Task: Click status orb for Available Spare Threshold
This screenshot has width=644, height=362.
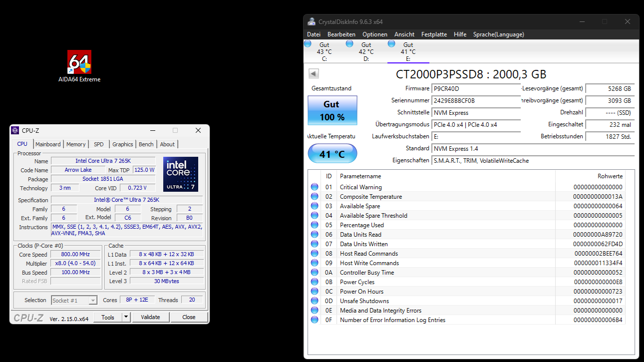Action: [315, 216]
